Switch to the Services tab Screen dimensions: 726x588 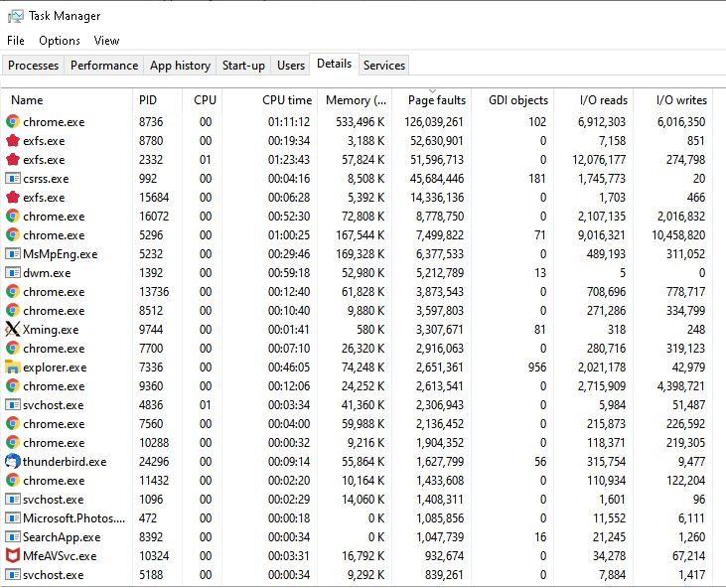(x=384, y=66)
